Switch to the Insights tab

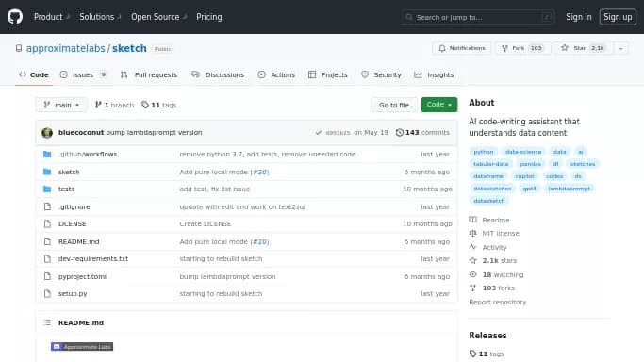434,74
